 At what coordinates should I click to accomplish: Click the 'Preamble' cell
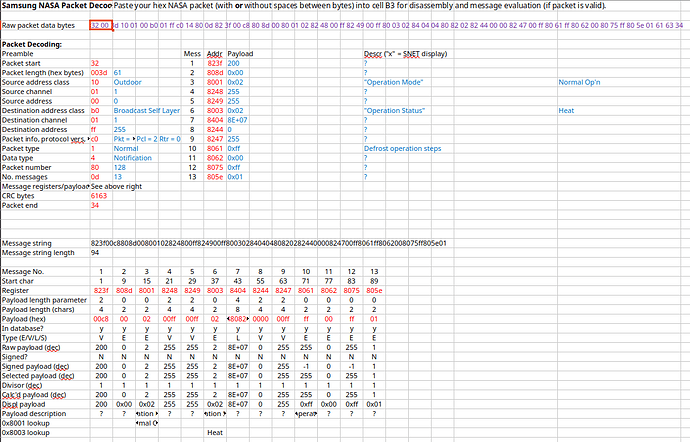click(x=18, y=54)
